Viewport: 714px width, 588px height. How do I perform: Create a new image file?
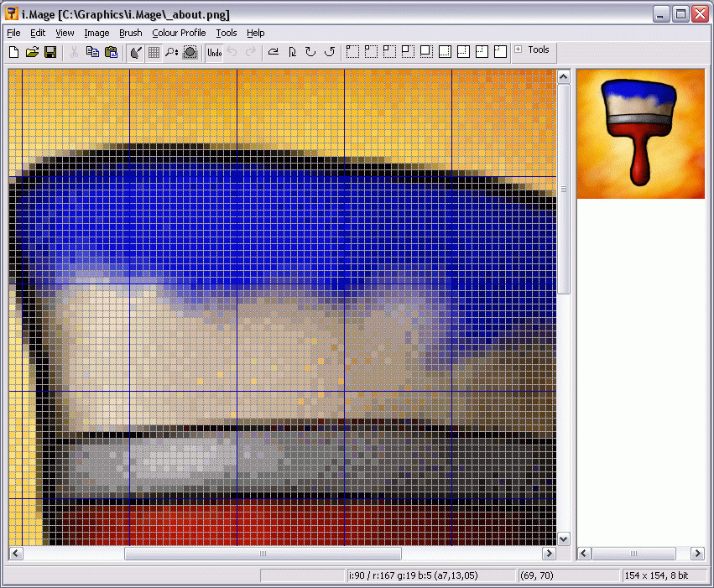(x=13, y=52)
